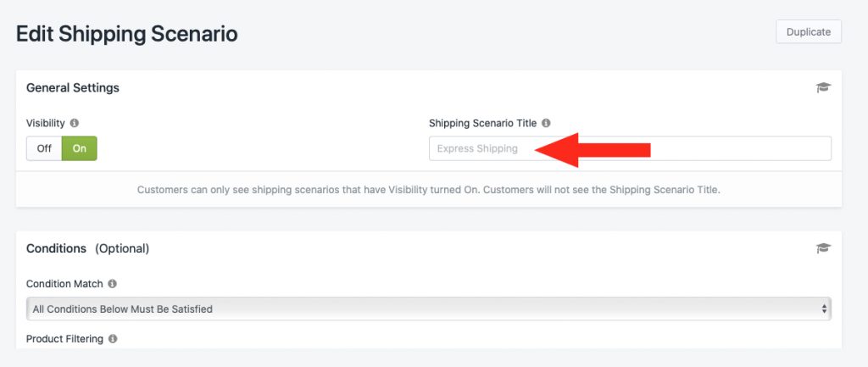This screenshot has height=367, width=868.
Task: Click the Condition Match label
Action: coord(64,283)
